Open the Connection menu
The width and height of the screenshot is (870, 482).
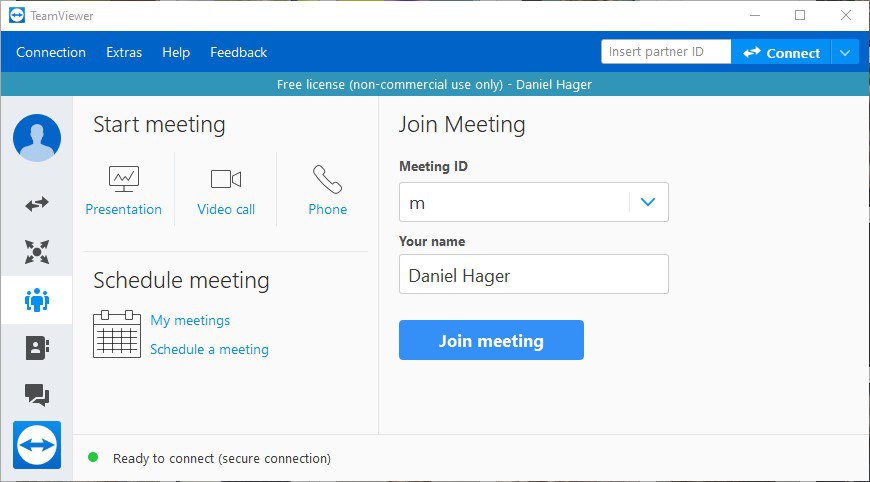click(x=51, y=52)
